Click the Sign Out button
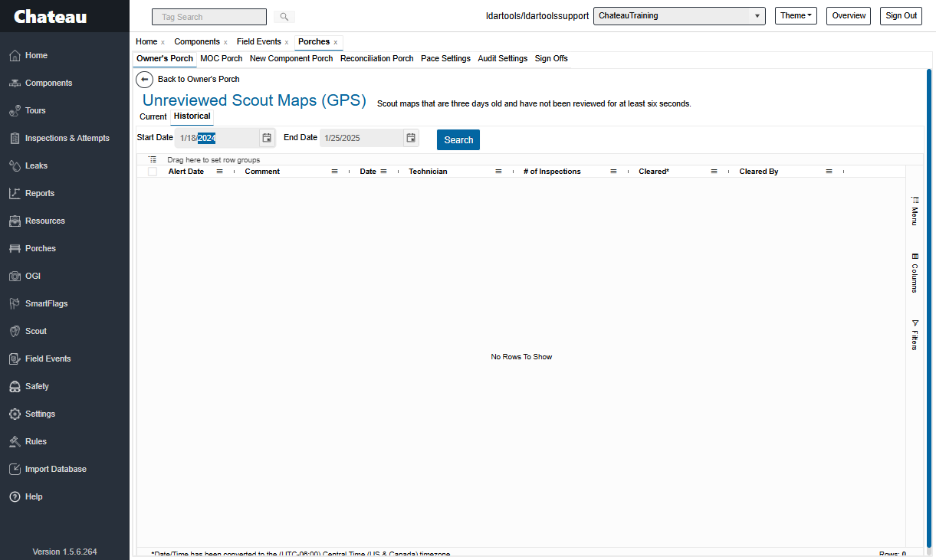This screenshot has height=560, width=936. pos(901,15)
